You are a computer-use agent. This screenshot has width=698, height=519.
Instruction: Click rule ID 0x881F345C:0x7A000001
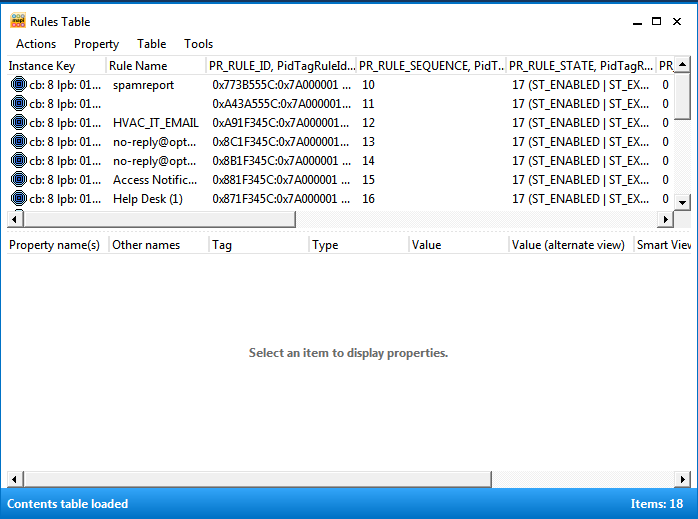281,180
